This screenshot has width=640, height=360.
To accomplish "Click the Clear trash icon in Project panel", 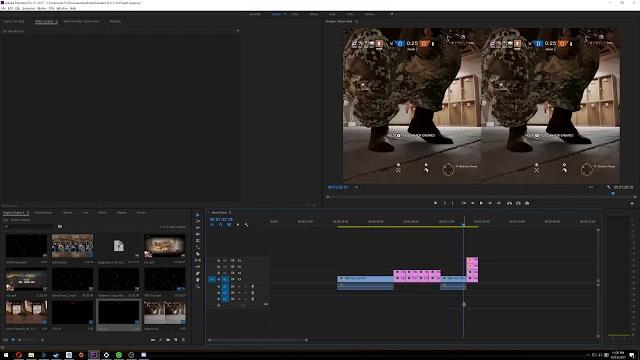I will point(183,340).
